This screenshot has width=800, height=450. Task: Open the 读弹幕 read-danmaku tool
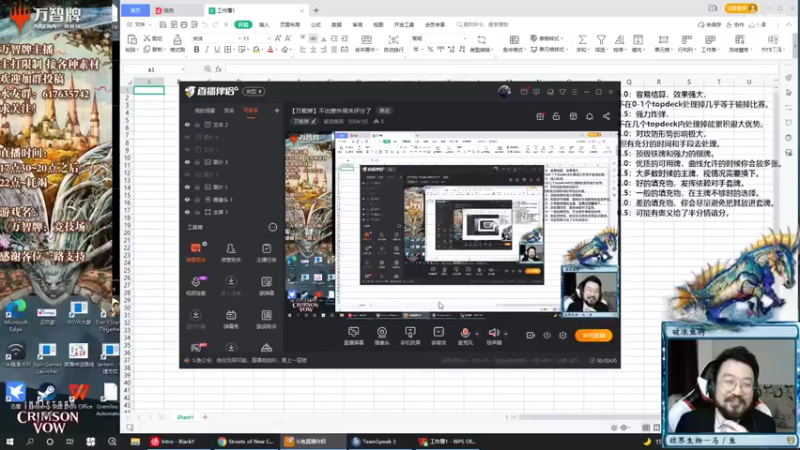tap(266, 286)
